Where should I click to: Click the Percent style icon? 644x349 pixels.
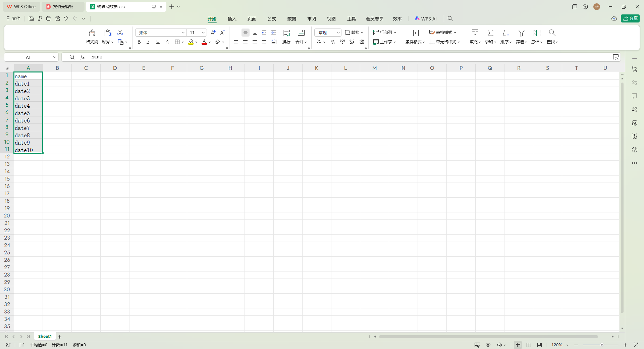tap(333, 42)
